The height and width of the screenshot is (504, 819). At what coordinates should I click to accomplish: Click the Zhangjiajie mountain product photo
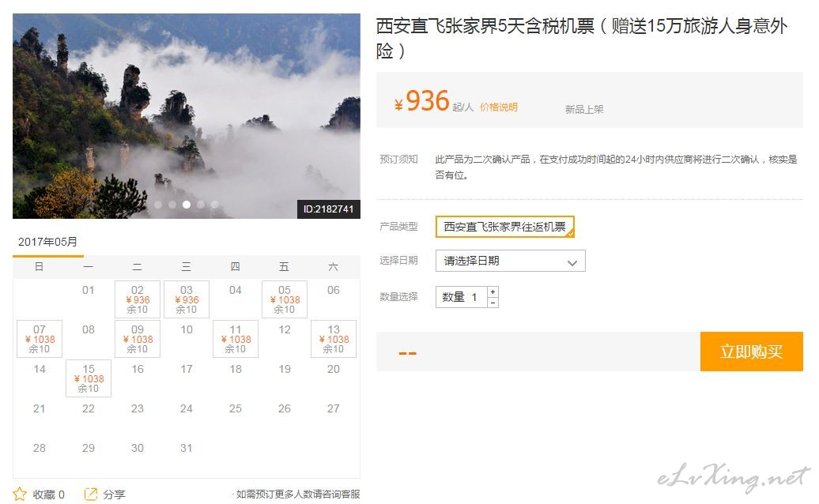187,116
